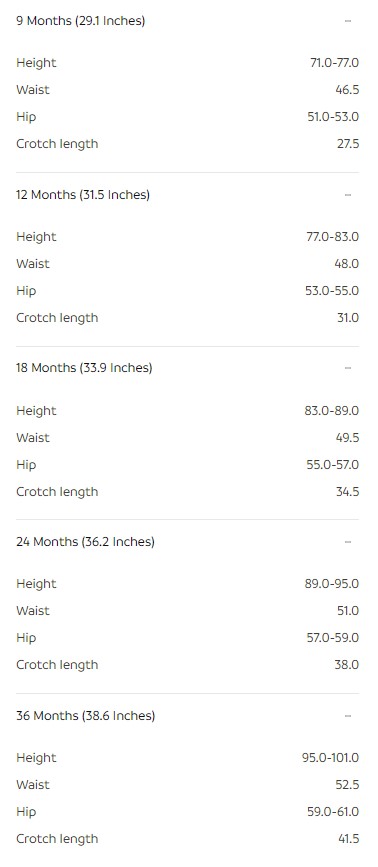Select the 24 Months (36.2 Inches) header
378x867 pixels.
pos(85,542)
